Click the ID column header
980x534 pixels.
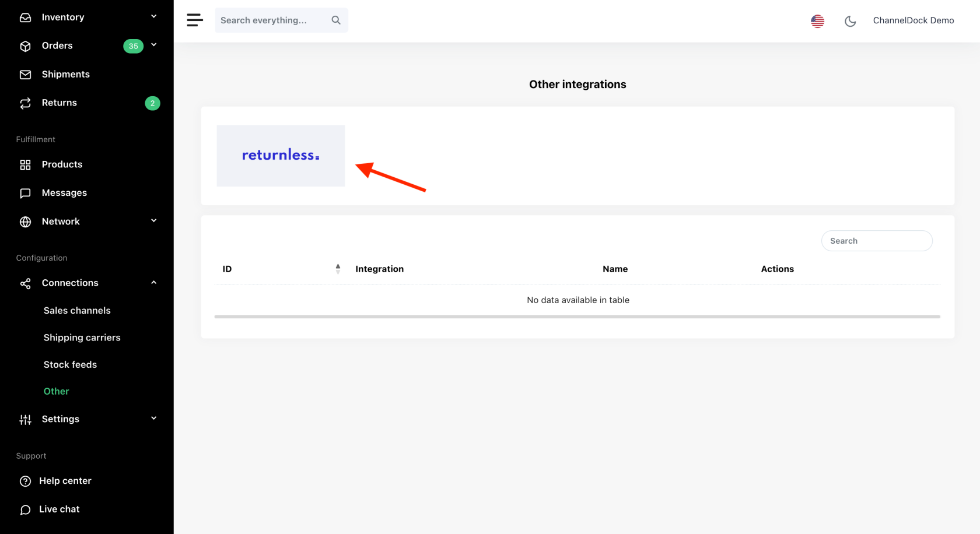coord(228,269)
